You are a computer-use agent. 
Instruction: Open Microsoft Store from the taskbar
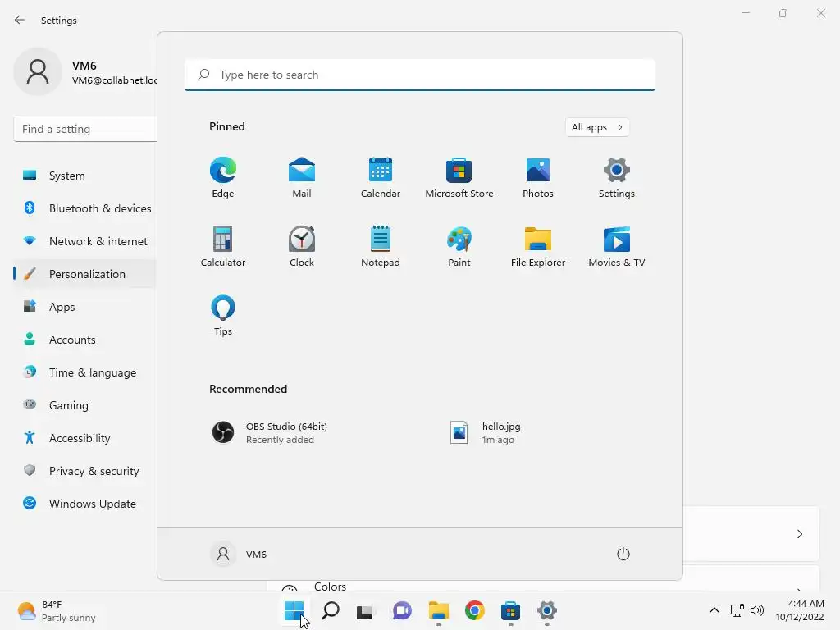(x=510, y=610)
